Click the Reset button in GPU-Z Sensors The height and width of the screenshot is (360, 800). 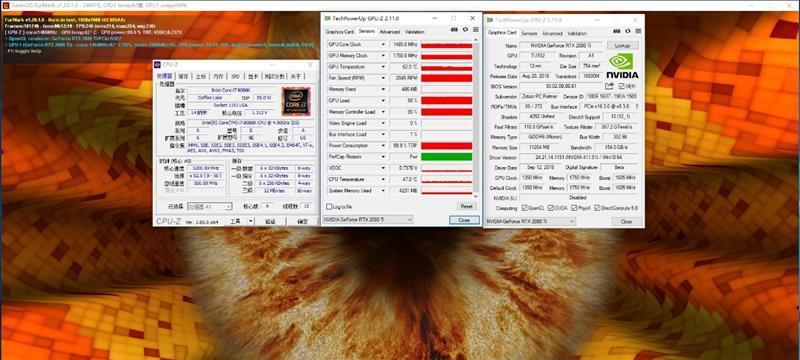(x=466, y=207)
